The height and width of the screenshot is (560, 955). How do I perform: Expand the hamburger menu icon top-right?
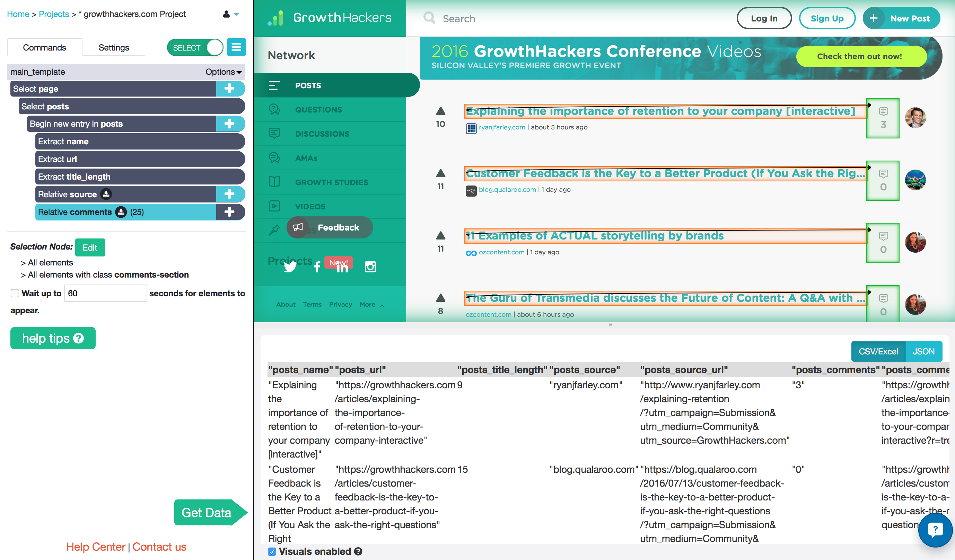pyautogui.click(x=237, y=47)
